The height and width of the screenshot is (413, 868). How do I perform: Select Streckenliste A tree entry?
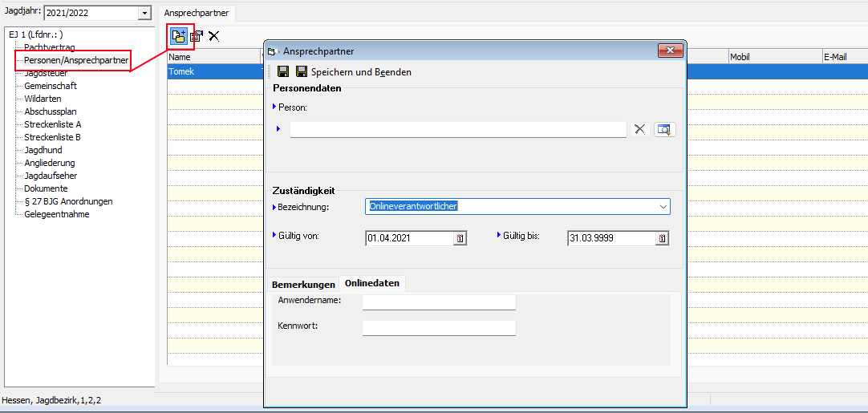tap(53, 124)
